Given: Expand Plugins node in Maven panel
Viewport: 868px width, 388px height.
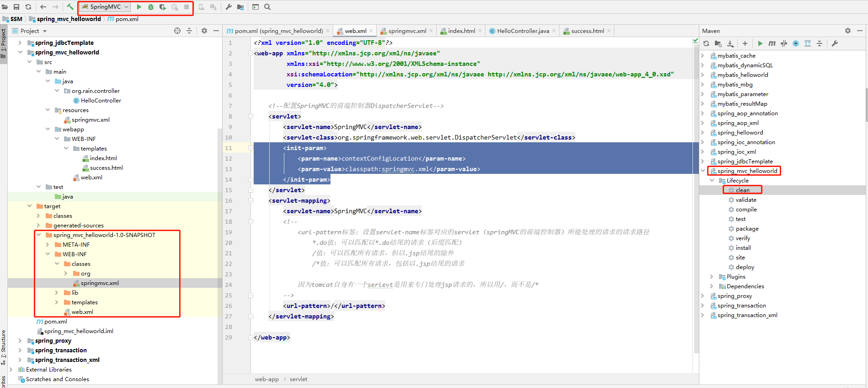Looking at the screenshot, I should coord(712,277).
